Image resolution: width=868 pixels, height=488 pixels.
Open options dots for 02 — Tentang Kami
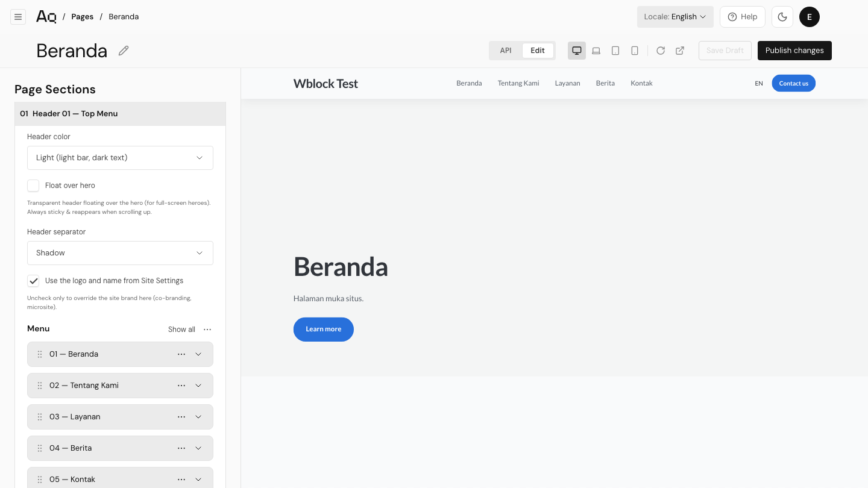[x=181, y=386]
